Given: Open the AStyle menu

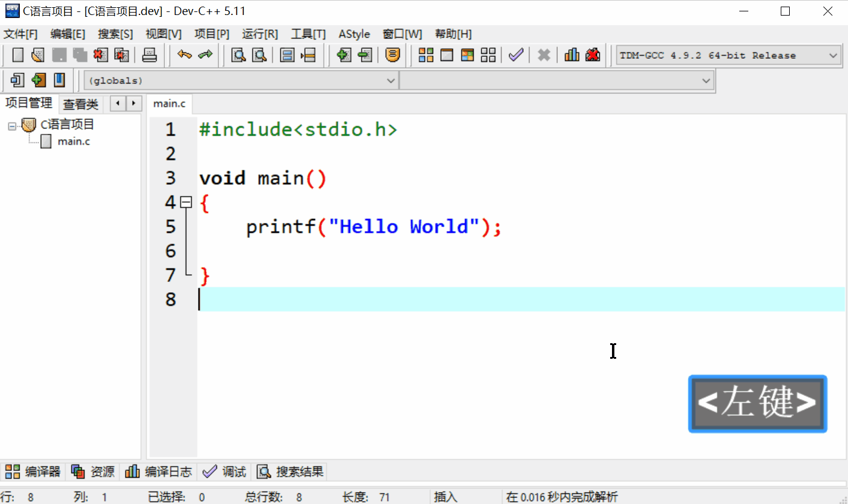Looking at the screenshot, I should (354, 34).
